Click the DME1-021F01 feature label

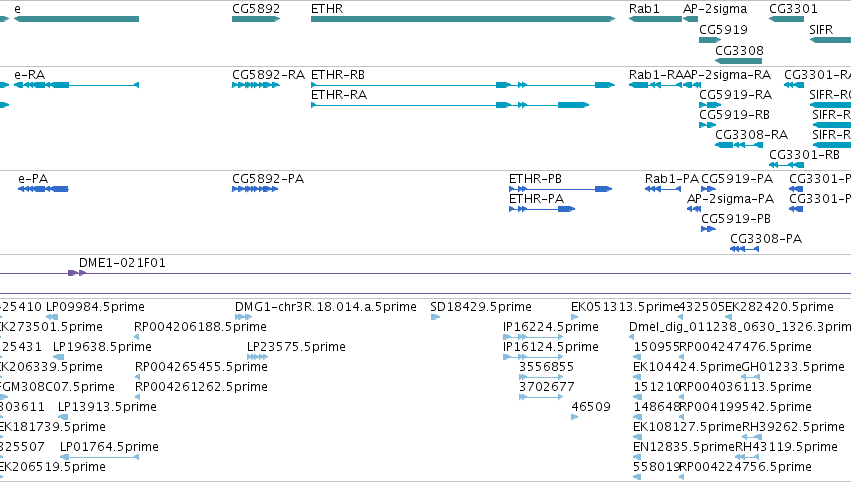[122, 263]
